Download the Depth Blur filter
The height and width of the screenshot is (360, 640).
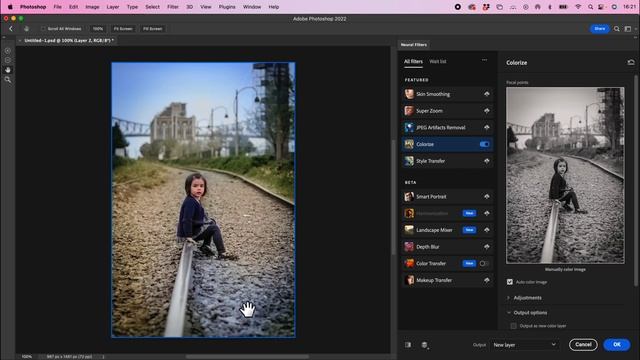487,247
